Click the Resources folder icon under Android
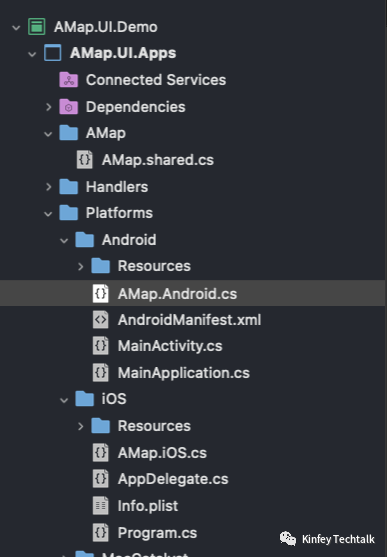The image size is (387, 557). coord(101,266)
